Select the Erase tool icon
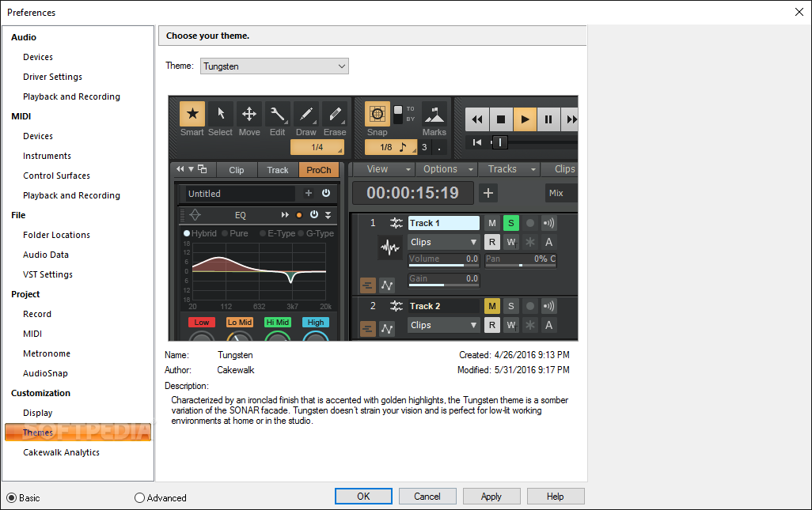The width and height of the screenshot is (812, 510). click(335, 114)
